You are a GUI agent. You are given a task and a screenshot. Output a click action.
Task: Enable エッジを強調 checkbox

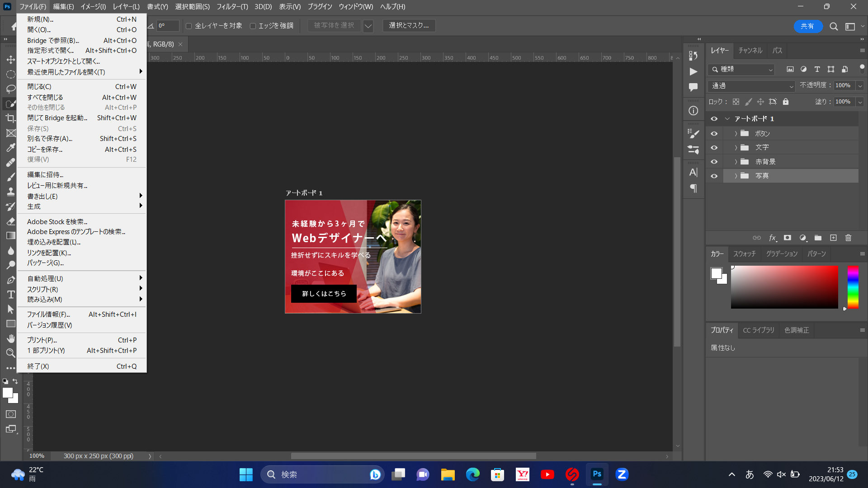pos(253,26)
